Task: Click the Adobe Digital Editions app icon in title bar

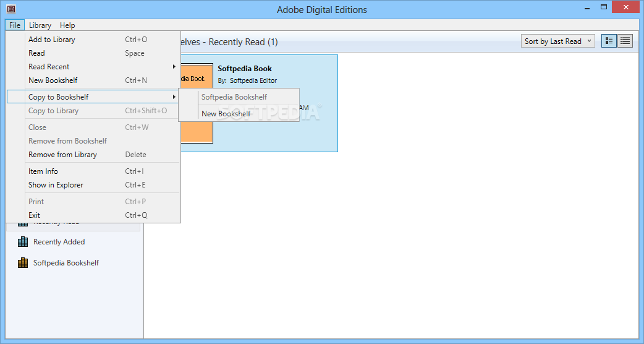Action: pyautogui.click(x=11, y=9)
